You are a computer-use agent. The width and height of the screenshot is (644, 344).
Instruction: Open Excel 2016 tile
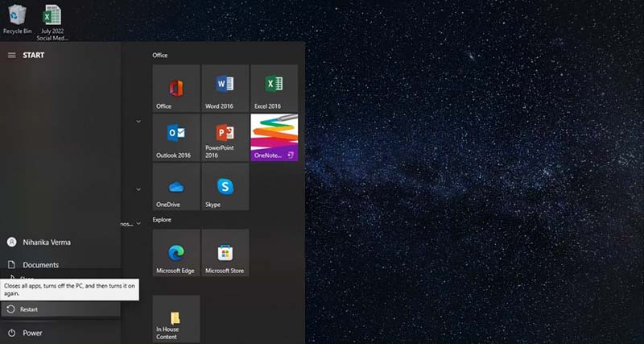[274, 88]
